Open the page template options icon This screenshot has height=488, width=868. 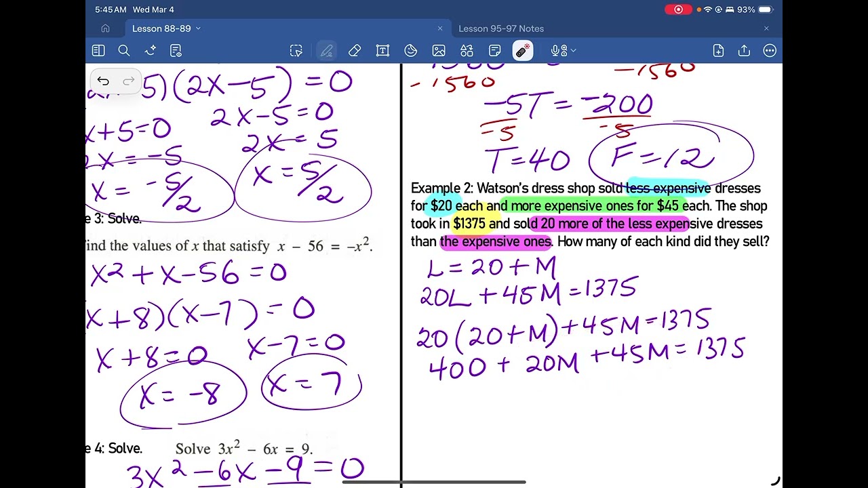pyautogui.click(x=176, y=51)
